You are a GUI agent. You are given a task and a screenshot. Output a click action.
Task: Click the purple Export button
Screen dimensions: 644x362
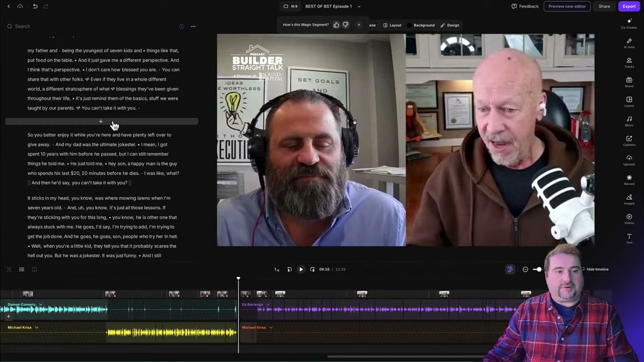point(629,6)
